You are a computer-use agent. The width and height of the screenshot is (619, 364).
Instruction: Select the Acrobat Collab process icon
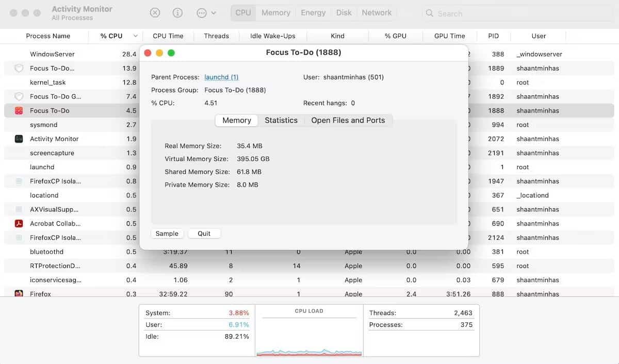pos(19,223)
